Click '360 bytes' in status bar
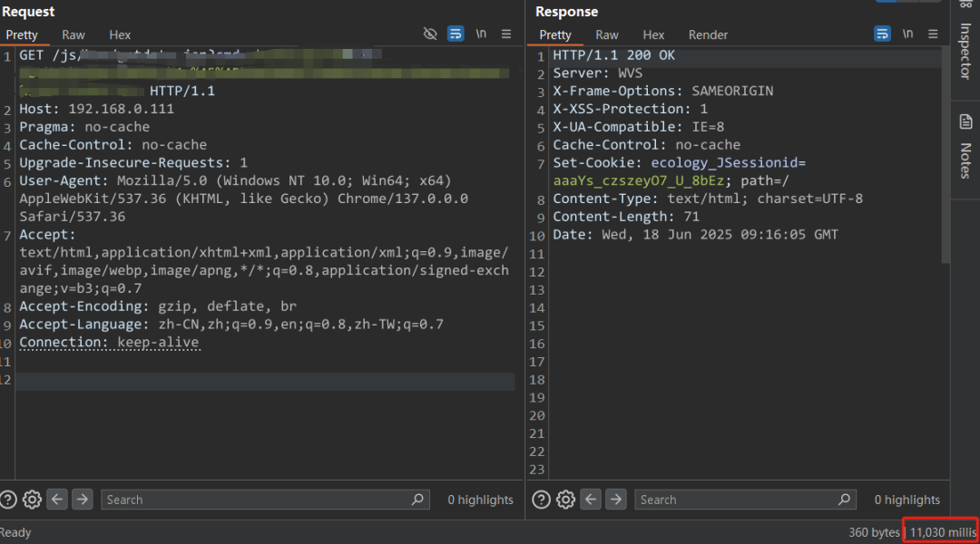Screen dimensions: 980x544 (x=874, y=533)
